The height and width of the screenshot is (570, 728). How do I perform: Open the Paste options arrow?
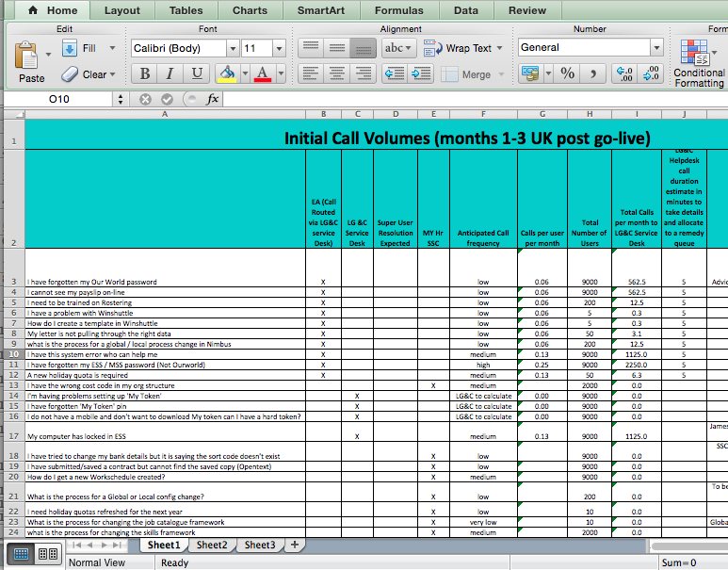tap(48, 55)
